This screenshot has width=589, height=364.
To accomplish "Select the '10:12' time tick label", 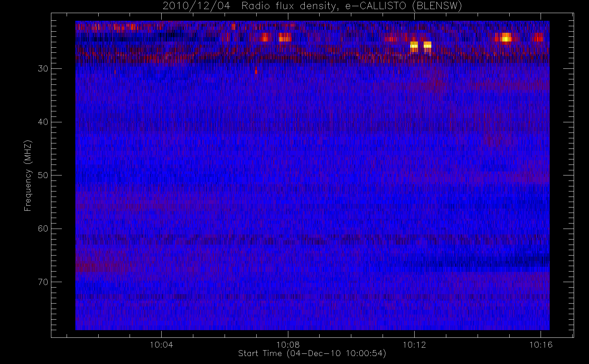I will tap(414, 345).
